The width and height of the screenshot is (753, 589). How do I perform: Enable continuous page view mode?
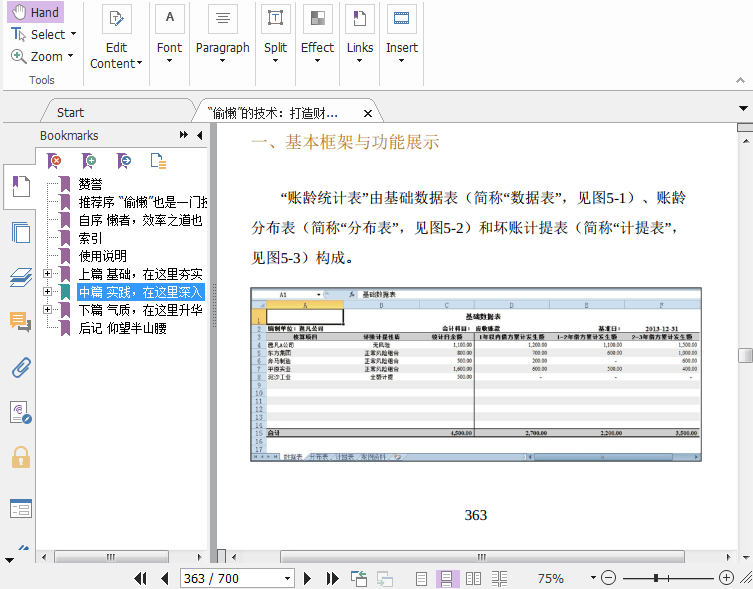pos(447,578)
